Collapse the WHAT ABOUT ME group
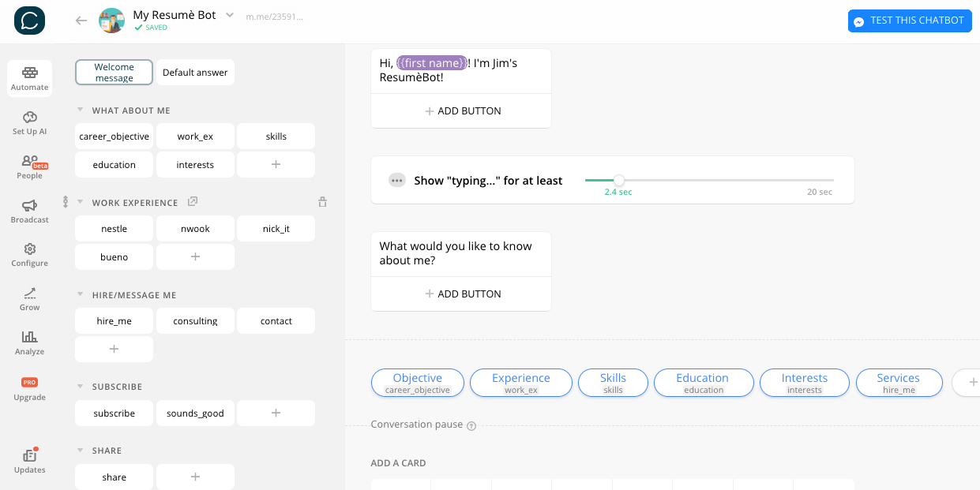The height and width of the screenshot is (490, 980). click(x=80, y=110)
